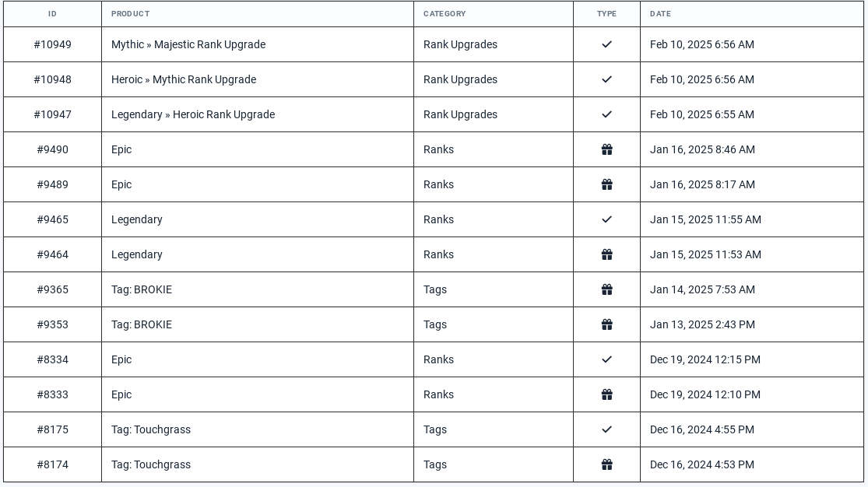Image resolution: width=868 pixels, height=487 pixels.
Task: Click the gift icon for order #8174
Action: point(606,464)
